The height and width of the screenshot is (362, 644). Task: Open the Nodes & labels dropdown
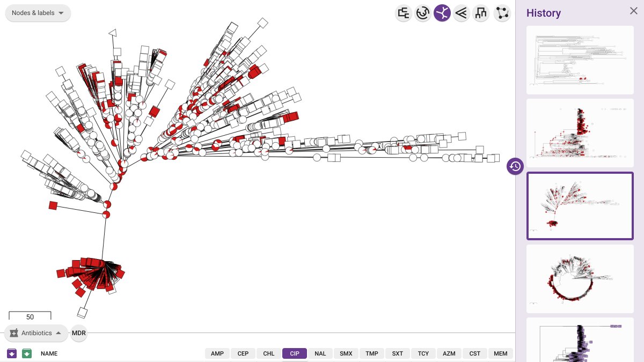click(x=38, y=13)
